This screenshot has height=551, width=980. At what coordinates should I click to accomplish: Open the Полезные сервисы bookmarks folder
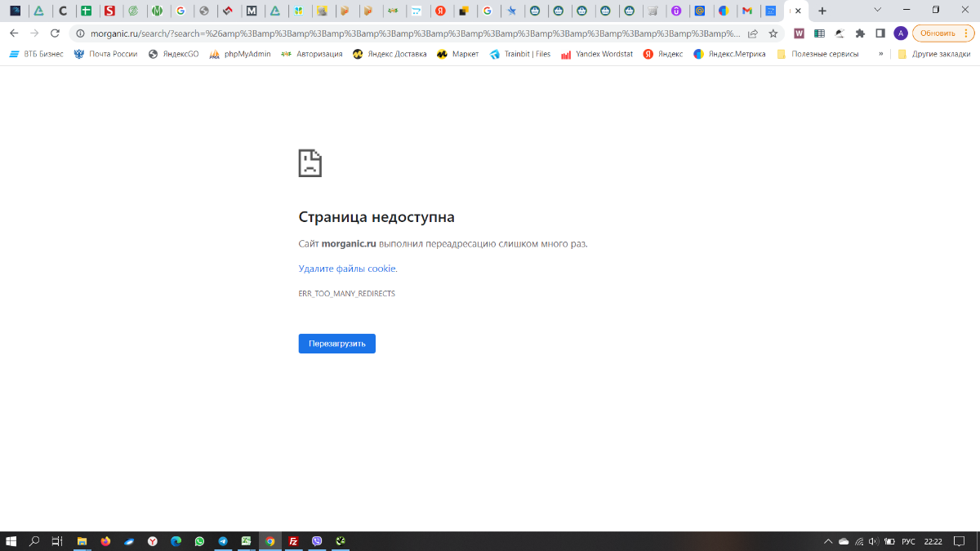[817, 54]
